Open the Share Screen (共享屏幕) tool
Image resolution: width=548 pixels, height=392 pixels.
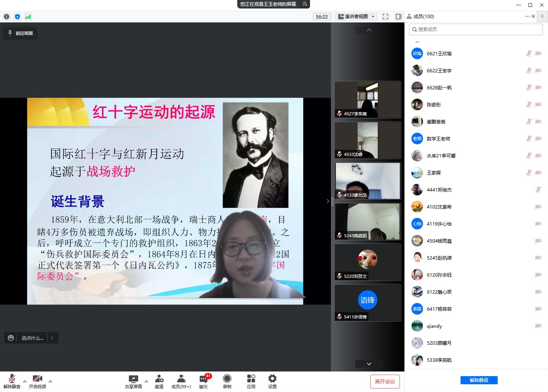pyautogui.click(x=133, y=381)
